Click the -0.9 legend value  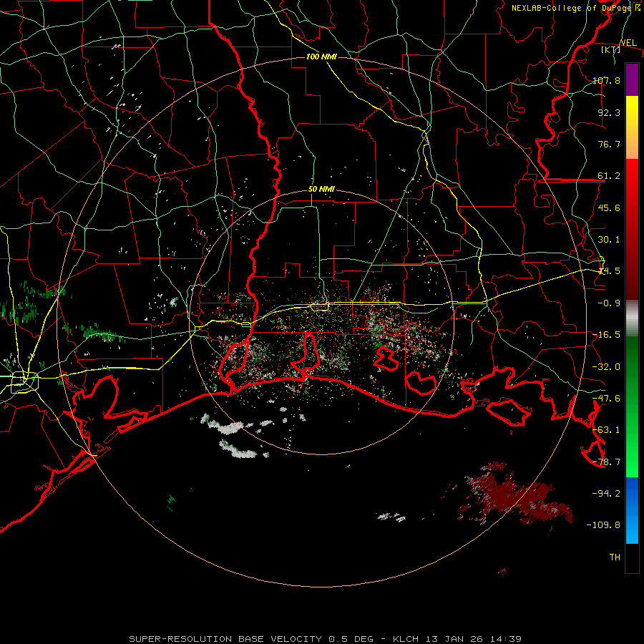point(609,303)
